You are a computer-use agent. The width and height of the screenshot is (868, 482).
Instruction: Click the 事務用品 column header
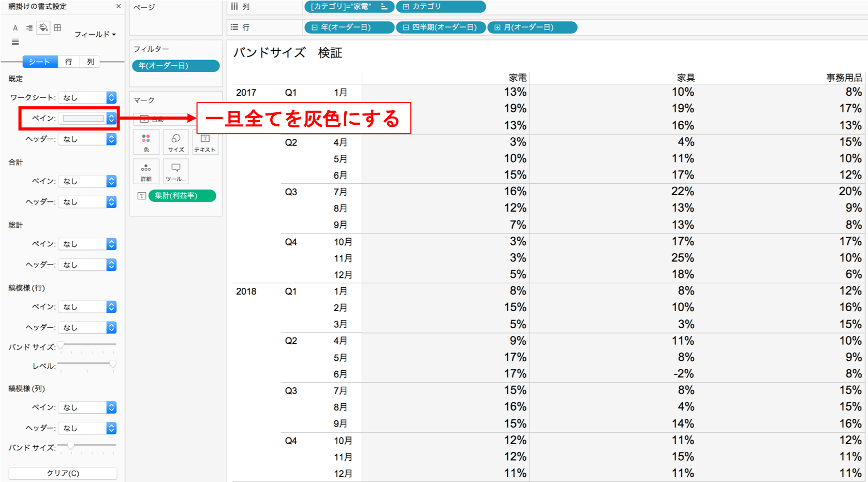[844, 78]
